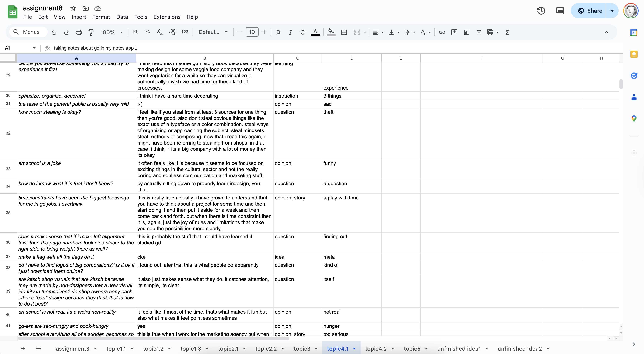Toggle strikethrough formatting
Image resolution: width=644 pixels, height=354 pixels.
coord(302,32)
